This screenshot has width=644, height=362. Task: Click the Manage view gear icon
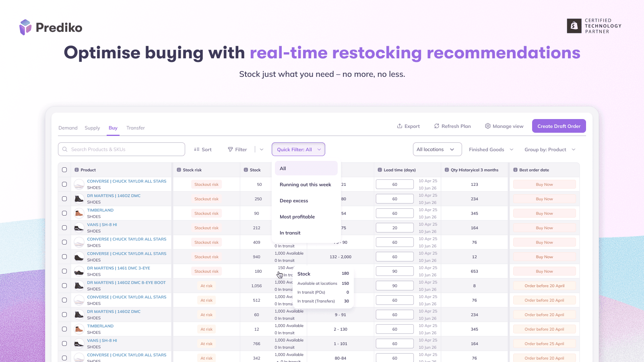pos(488,126)
